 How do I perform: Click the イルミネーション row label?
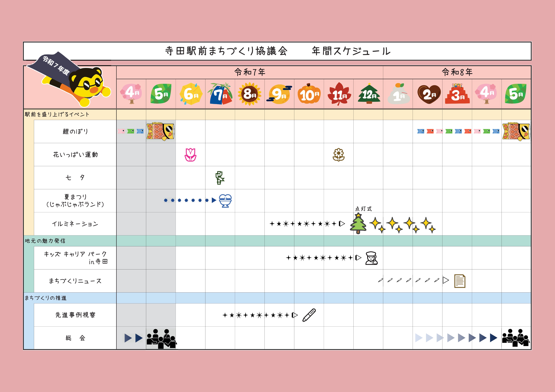click(x=75, y=224)
